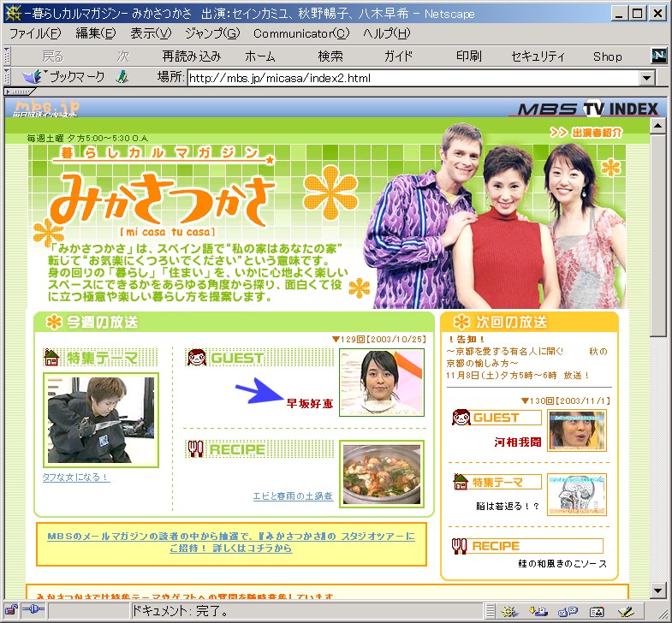Viewport: 672px width, 623px height.
Task: Click the GUEST face icon under 今週の放送
Action: click(197, 357)
